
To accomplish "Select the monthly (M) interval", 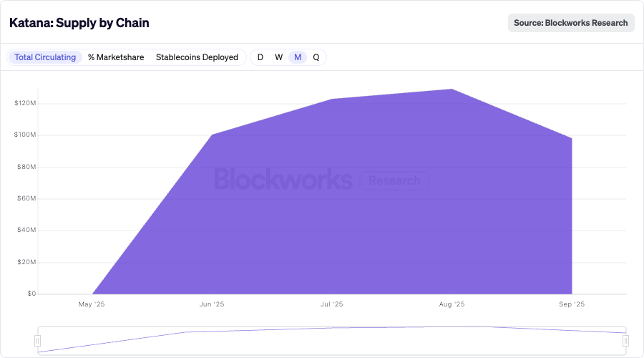I will (x=298, y=57).
